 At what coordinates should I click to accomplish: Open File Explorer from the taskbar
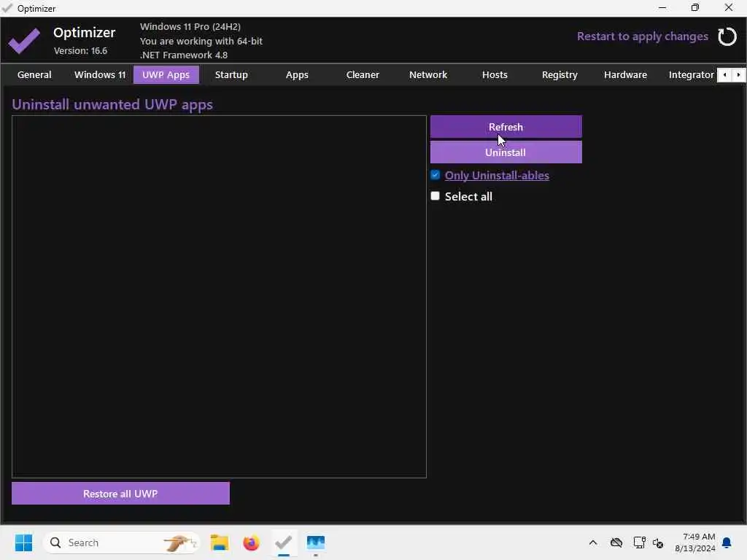pos(220,542)
